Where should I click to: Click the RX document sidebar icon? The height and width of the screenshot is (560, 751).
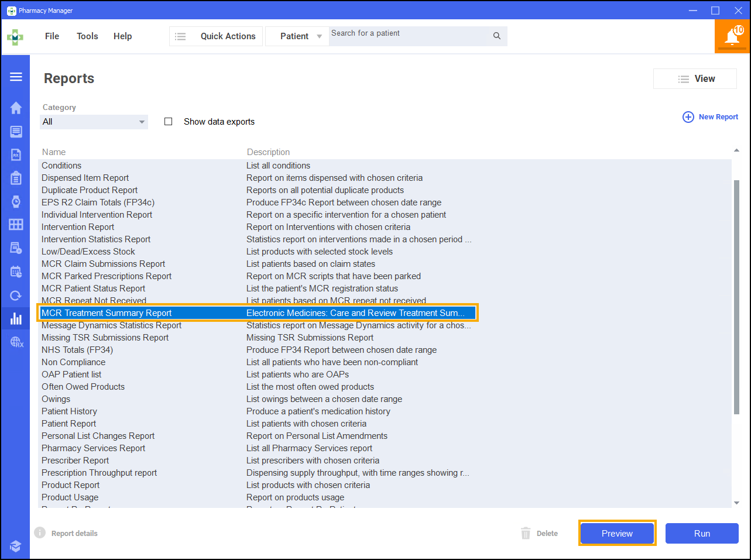tap(16, 154)
